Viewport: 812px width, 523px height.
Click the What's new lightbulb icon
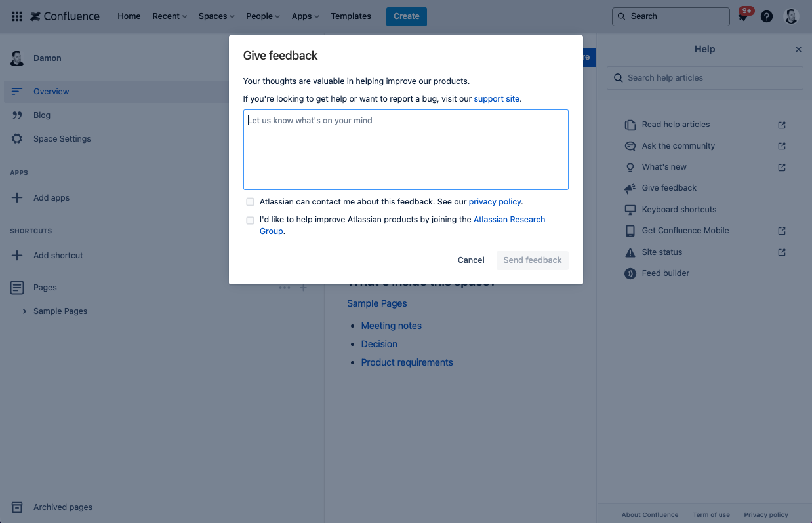coord(630,167)
